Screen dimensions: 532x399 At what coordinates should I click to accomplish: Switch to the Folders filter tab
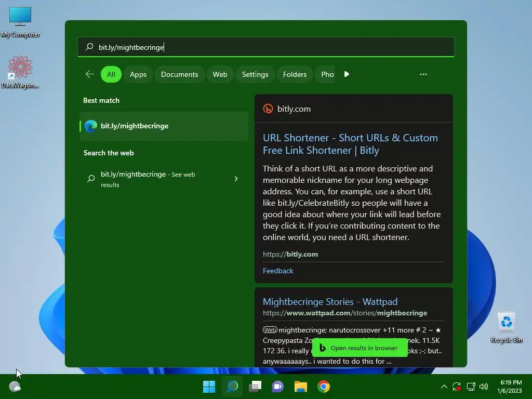(295, 74)
